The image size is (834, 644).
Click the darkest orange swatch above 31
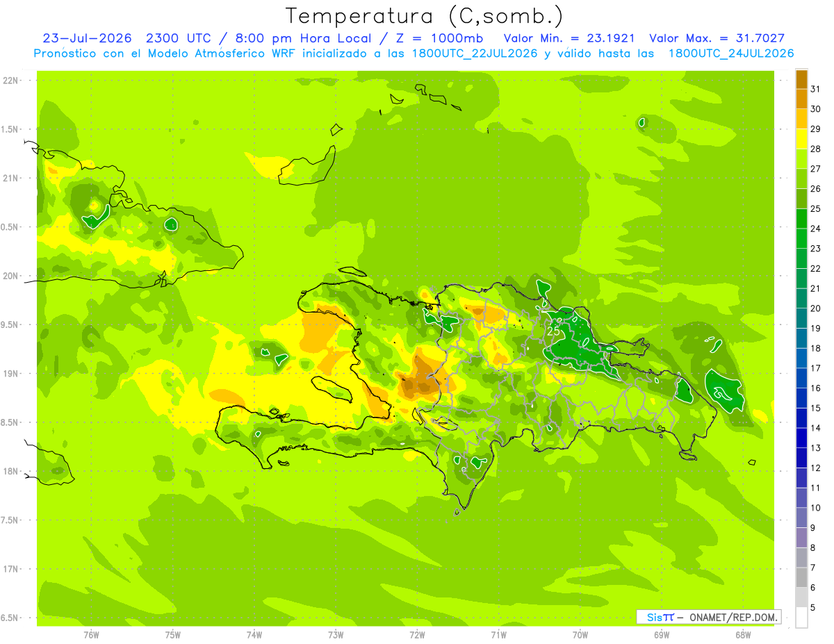(x=801, y=80)
